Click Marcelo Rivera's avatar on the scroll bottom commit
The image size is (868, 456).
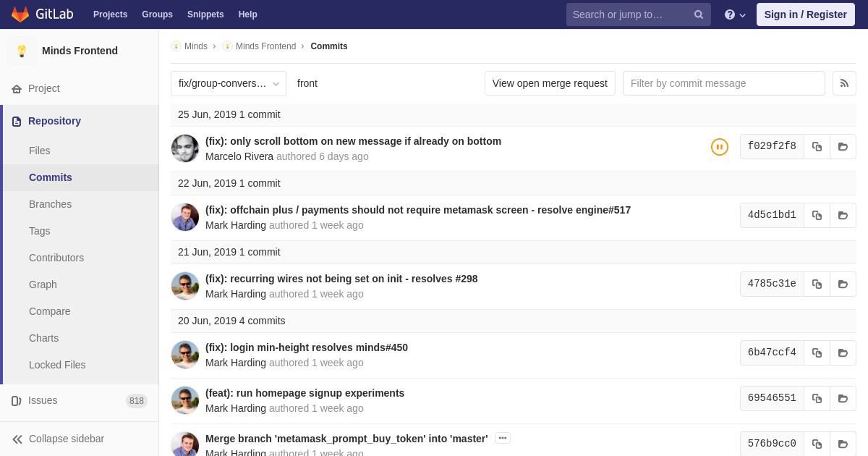pyautogui.click(x=185, y=148)
